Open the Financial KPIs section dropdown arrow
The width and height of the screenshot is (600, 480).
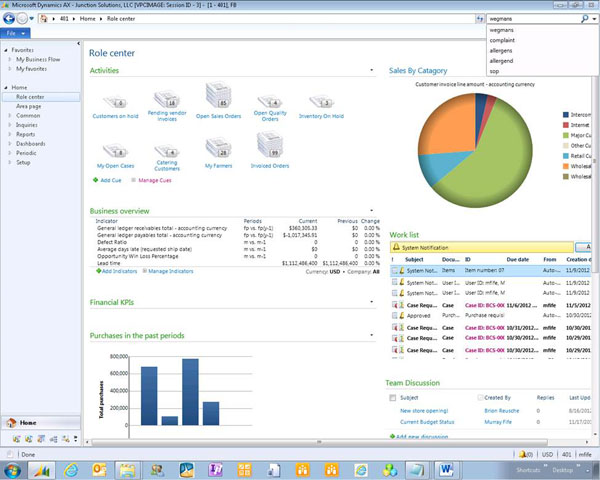pos(372,302)
